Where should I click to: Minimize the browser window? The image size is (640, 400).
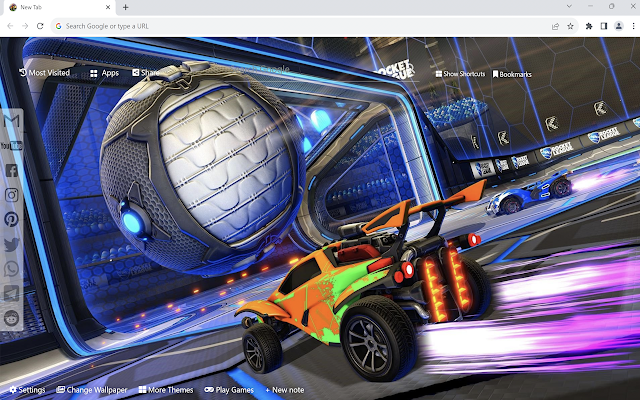(x=590, y=6)
